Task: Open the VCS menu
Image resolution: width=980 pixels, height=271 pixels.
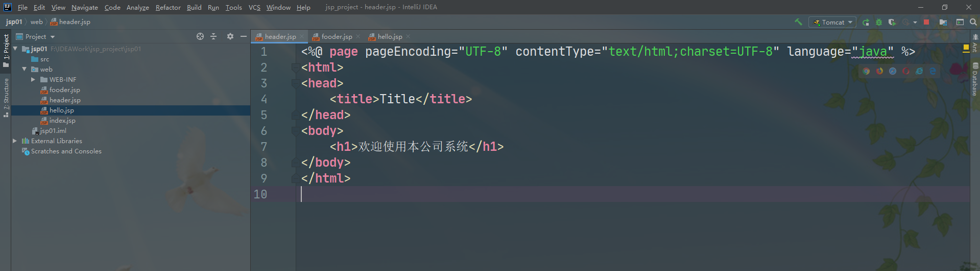Action: click(254, 7)
